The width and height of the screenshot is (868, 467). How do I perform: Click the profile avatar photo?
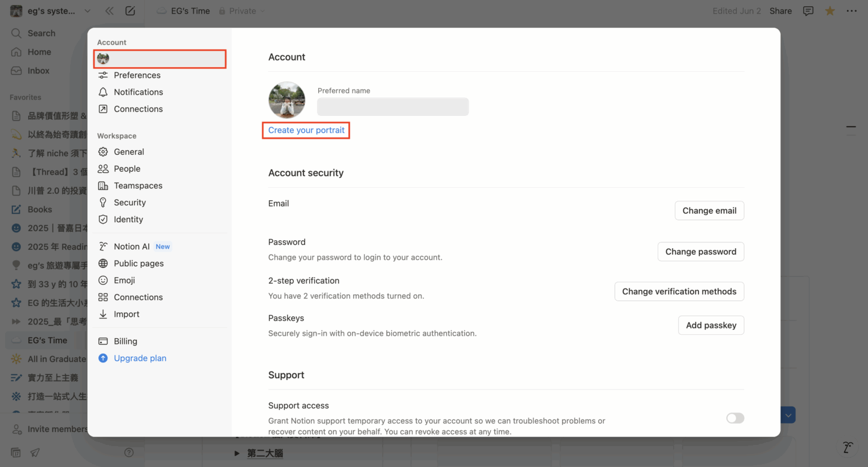click(x=287, y=100)
